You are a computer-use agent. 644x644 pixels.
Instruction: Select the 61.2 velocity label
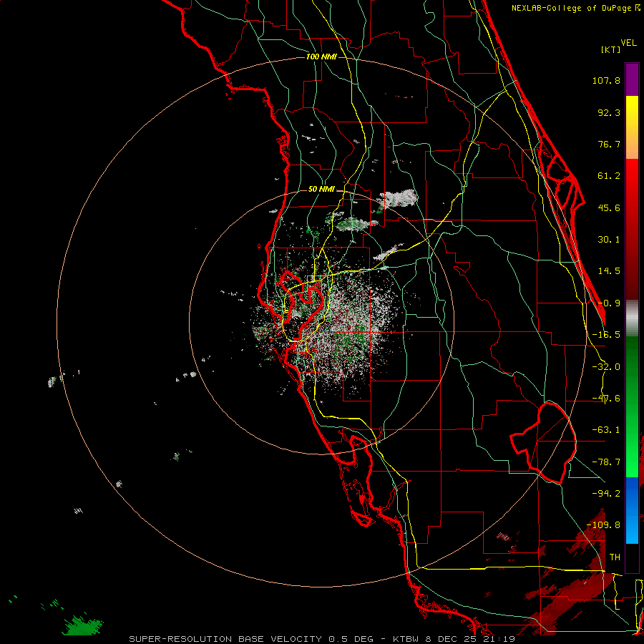(x=609, y=176)
